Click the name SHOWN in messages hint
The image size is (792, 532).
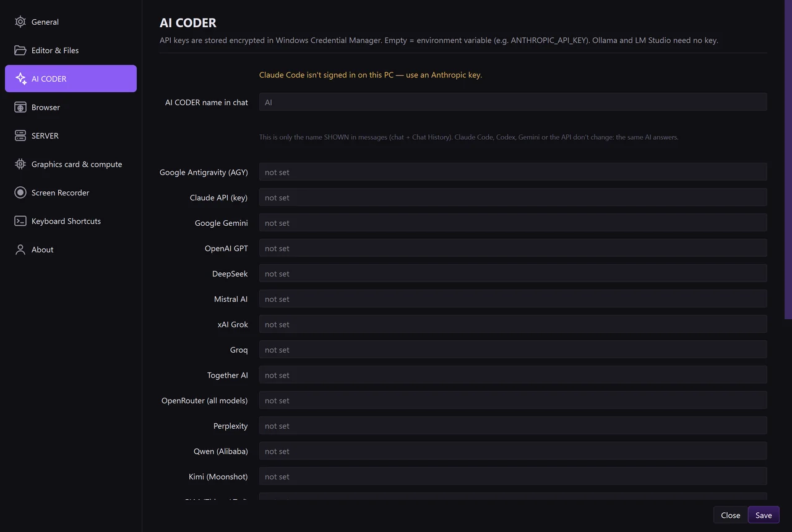(x=468, y=137)
